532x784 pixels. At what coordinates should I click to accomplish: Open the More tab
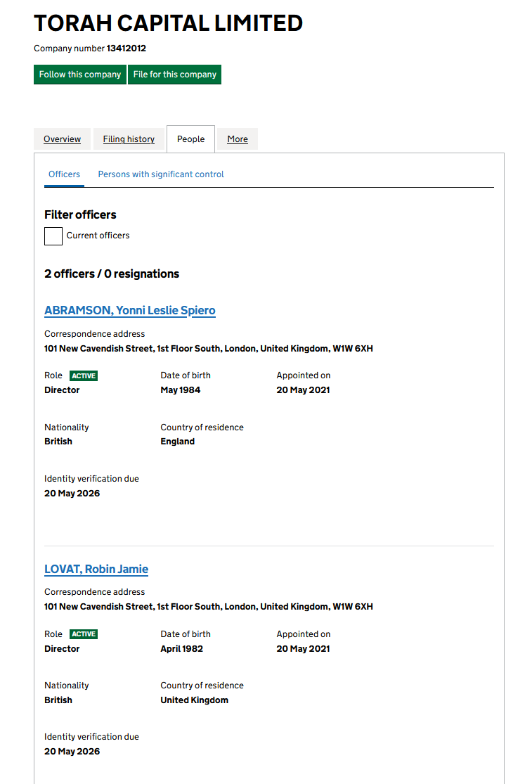pos(238,139)
